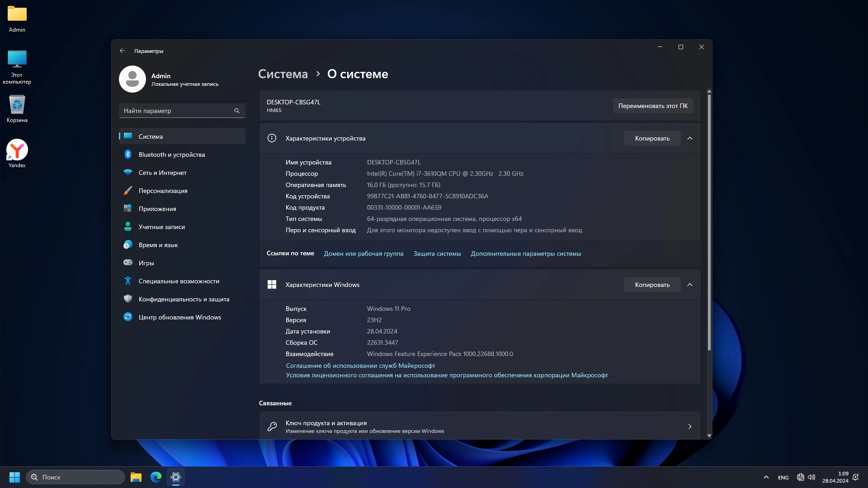Open Центр обновления Windows section
Screen dimensions: 868x488
[x=179, y=317]
